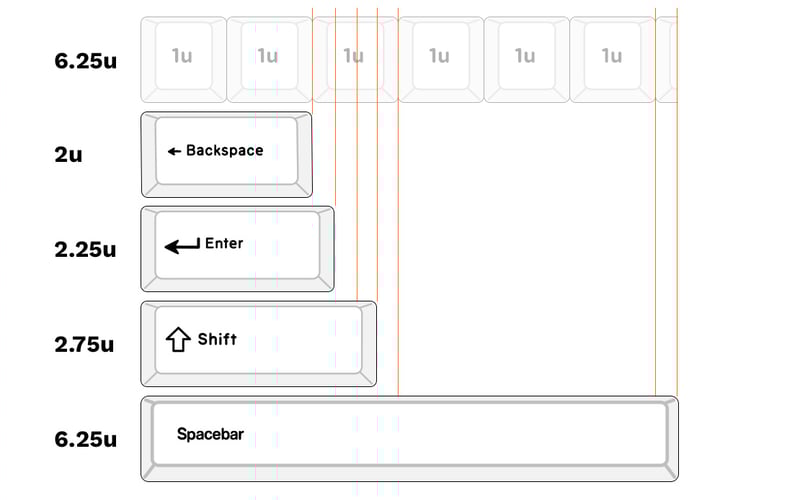Screen dimensions: 800x500
Task: Select the fourth 1u keycap in top row
Action: (x=440, y=58)
